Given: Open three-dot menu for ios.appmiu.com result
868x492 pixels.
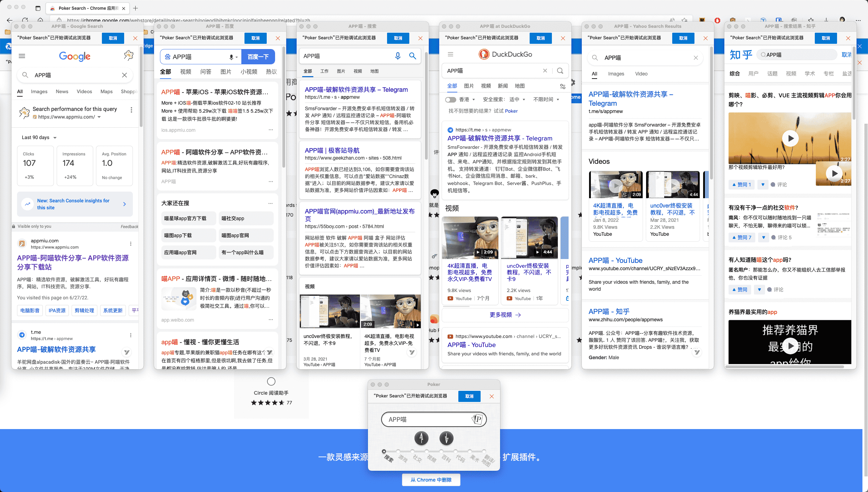Looking at the screenshot, I should point(271,130).
